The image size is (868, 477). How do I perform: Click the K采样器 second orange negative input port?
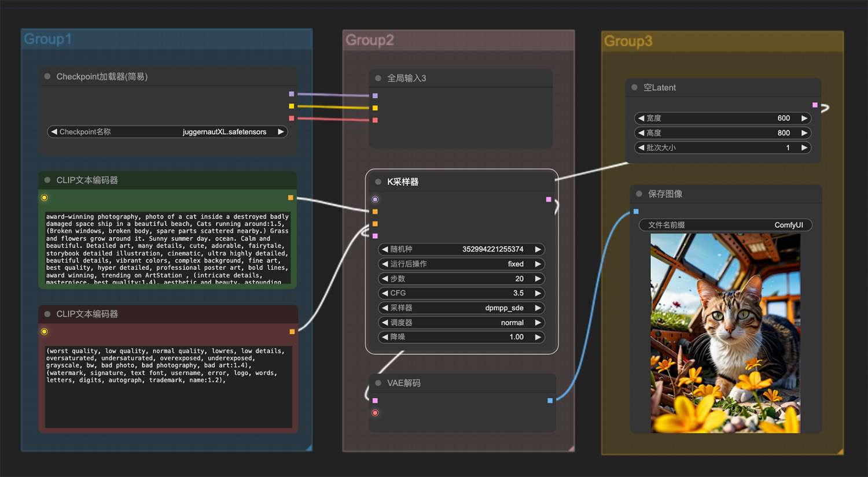click(375, 224)
